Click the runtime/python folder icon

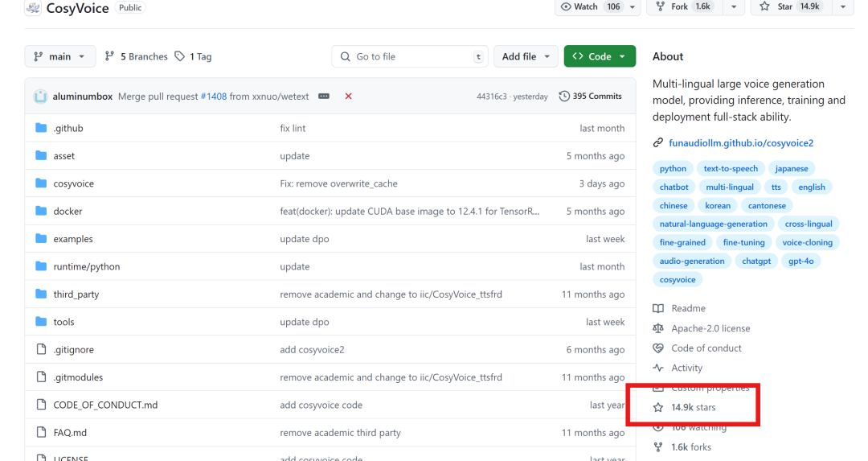[41, 266]
